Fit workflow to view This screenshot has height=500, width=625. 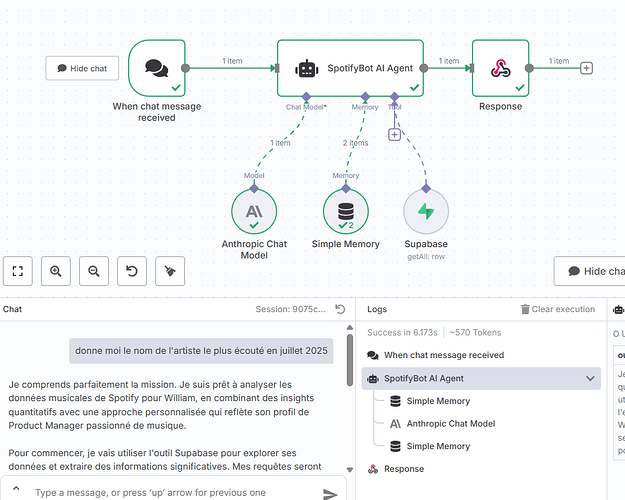[x=18, y=271]
